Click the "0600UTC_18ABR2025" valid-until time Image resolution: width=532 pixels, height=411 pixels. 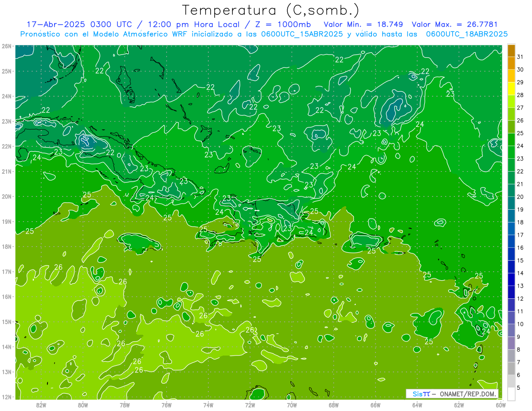(x=467, y=34)
